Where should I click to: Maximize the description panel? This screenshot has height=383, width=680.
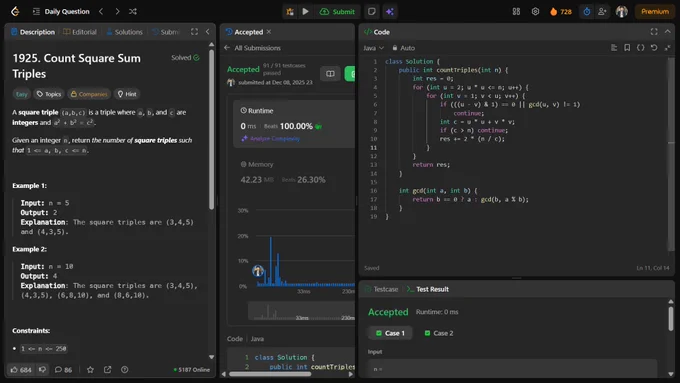coord(194,32)
